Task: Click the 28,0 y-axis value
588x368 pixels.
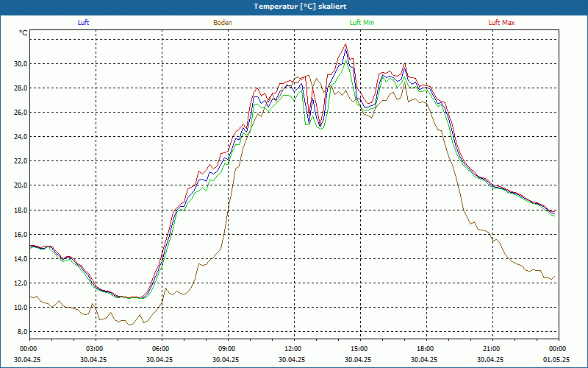Action: coord(21,88)
